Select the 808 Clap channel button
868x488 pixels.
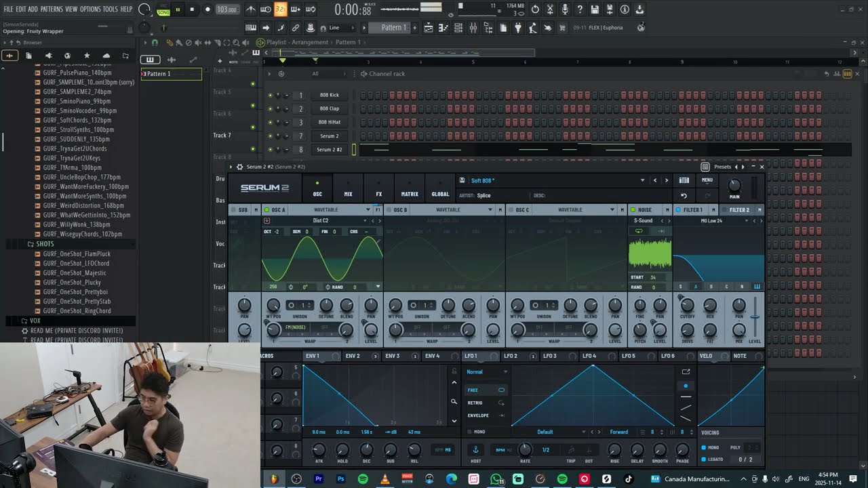pyautogui.click(x=330, y=109)
